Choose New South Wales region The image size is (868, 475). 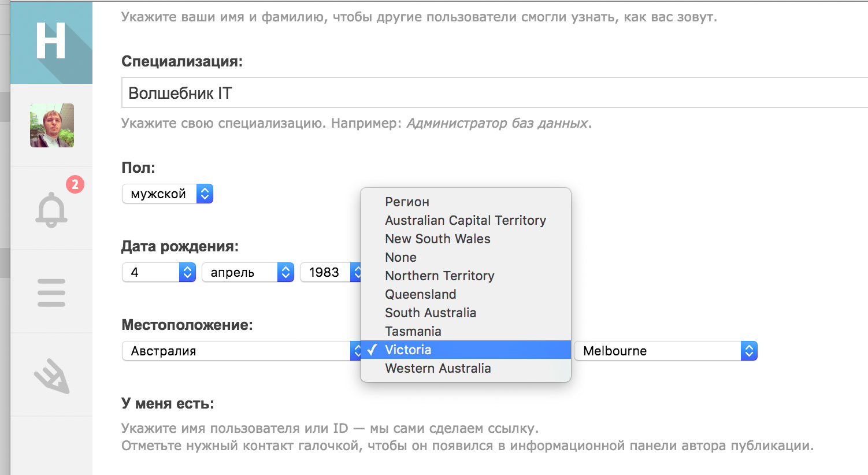point(437,239)
